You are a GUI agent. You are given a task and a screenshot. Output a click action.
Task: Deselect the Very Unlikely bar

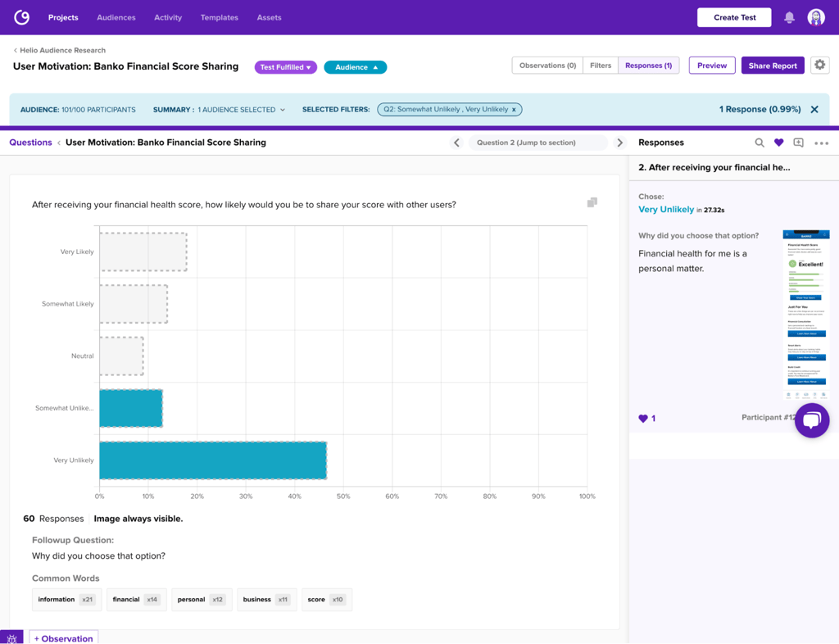(213, 460)
